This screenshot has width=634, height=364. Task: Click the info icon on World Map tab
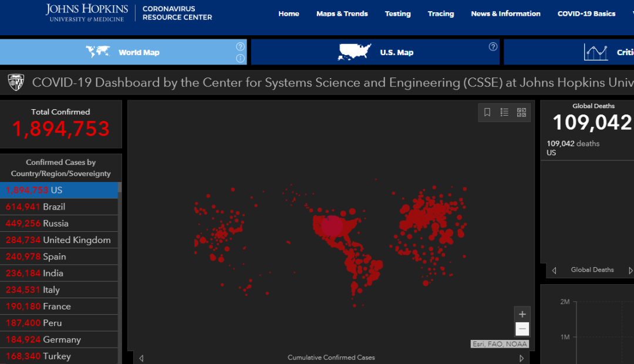click(x=240, y=58)
